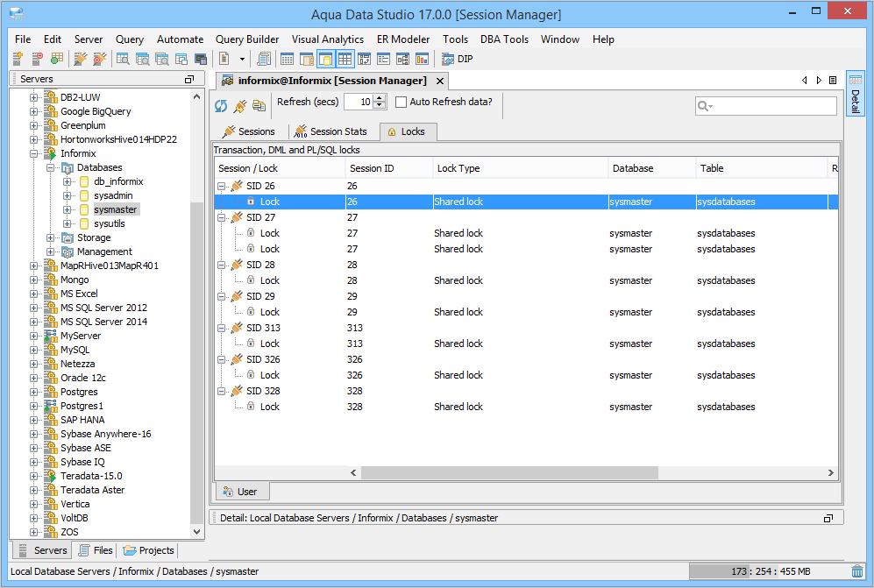The width and height of the screenshot is (874, 588).
Task: Click the blue Refresh arrows icon
Action: pos(221,105)
